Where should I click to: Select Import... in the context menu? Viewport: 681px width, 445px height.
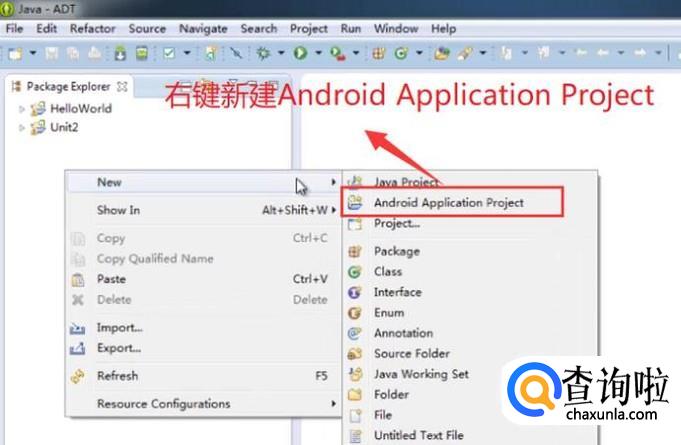point(204,328)
